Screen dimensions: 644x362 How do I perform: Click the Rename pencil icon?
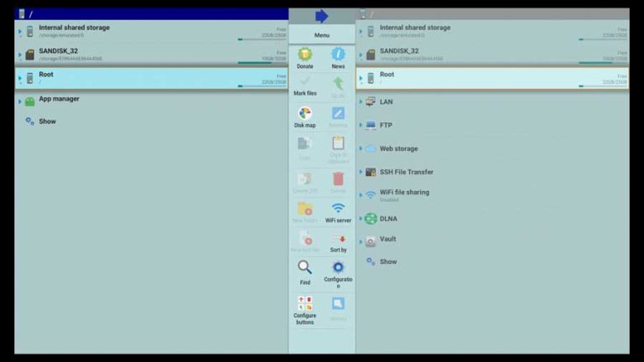(x=338, y=113)
